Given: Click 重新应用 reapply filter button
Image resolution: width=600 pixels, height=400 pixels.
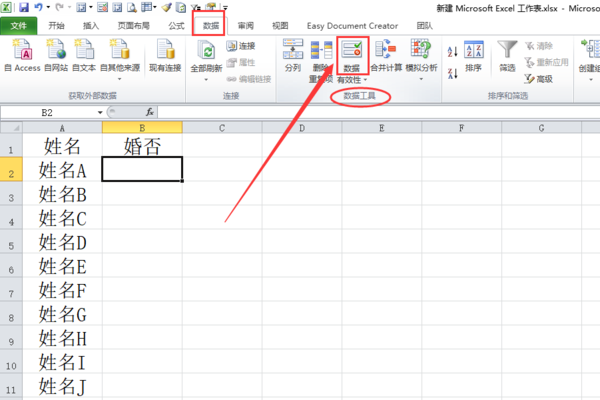Looking at the screenshot, I should [x=546, y=62].
